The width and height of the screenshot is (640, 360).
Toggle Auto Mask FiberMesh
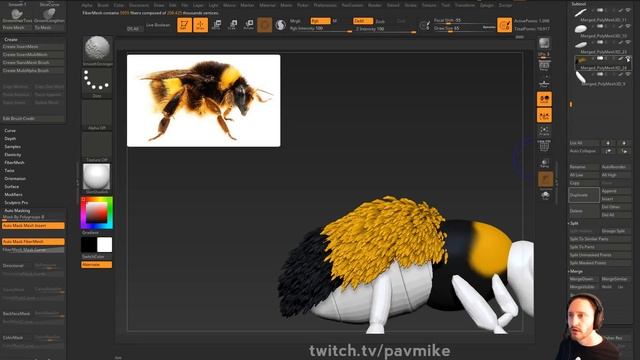(x=33, y=242)
